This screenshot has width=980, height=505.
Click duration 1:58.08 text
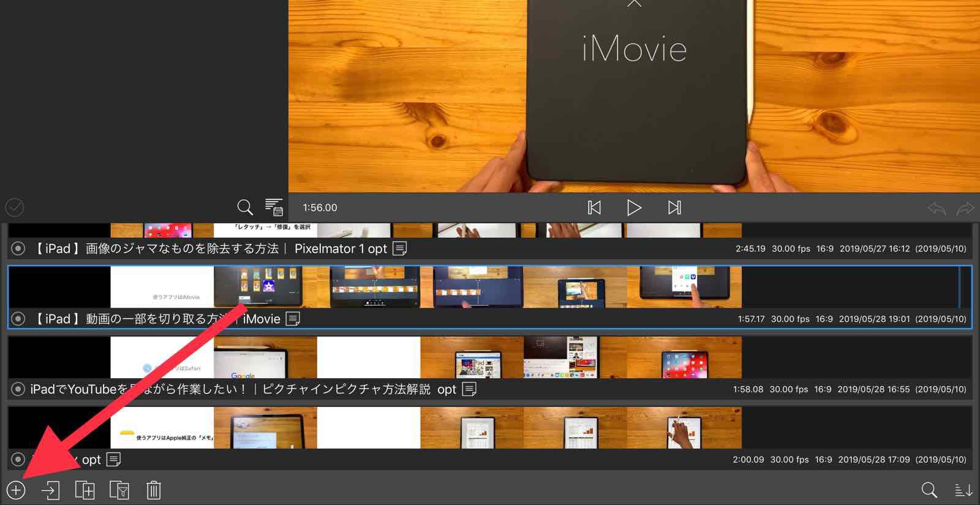tap(748, 389)
